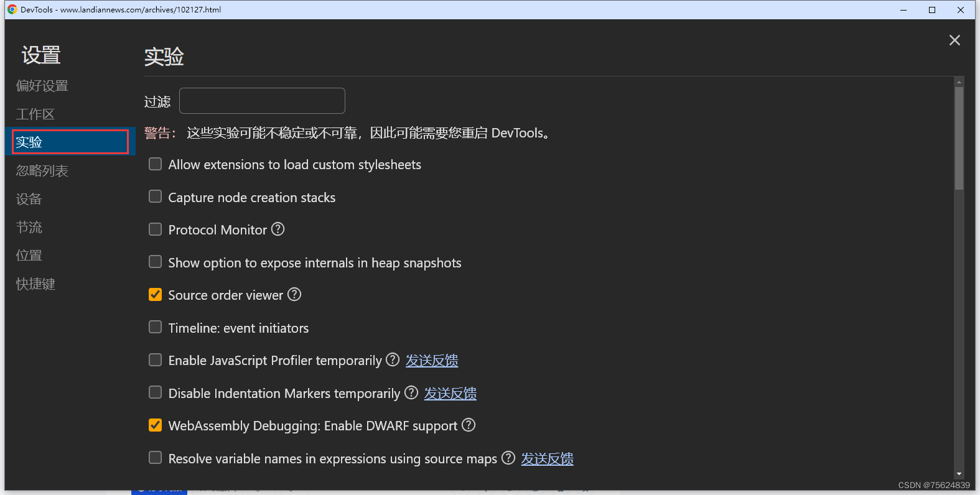This screenshot has width=980, height=495.
Task: Open the 快捷键 tab
Action: pyautogui.click(x=70, y=284)
